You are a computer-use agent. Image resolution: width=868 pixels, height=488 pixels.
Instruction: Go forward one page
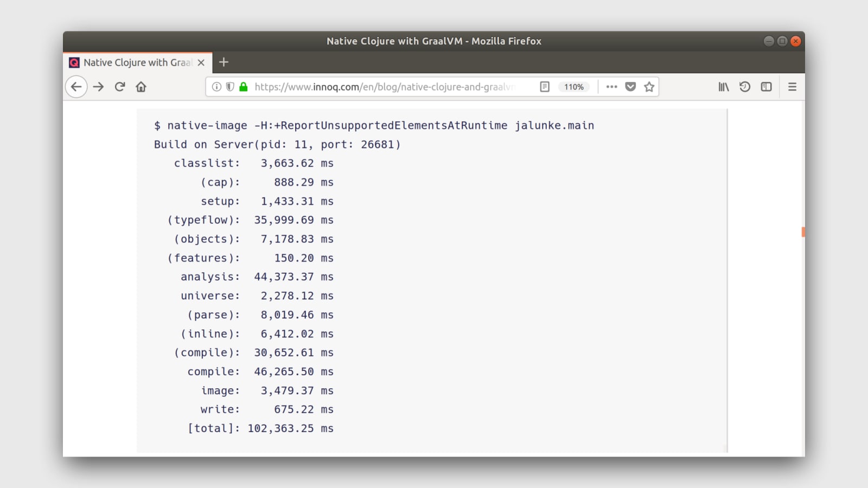(x=98, y=87)
